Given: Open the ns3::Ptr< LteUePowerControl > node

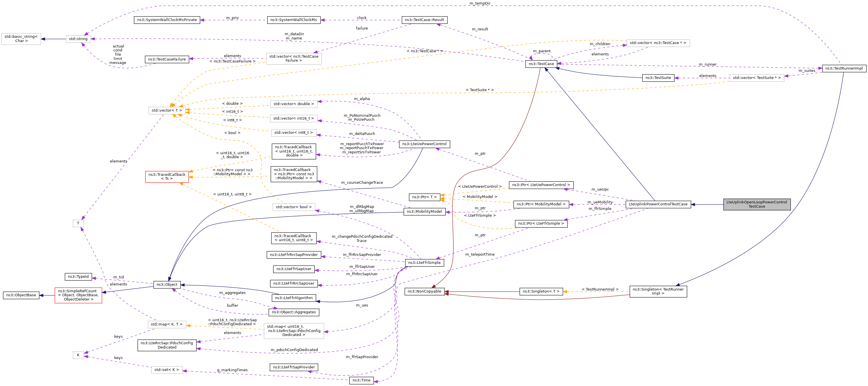Looking at the screenshot, I should point(541,185).
